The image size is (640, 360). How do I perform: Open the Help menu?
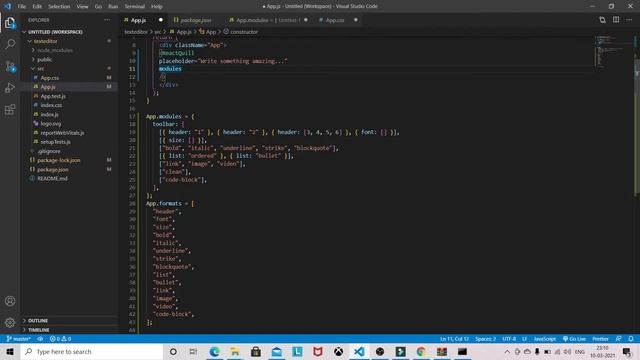pos(157,7)
